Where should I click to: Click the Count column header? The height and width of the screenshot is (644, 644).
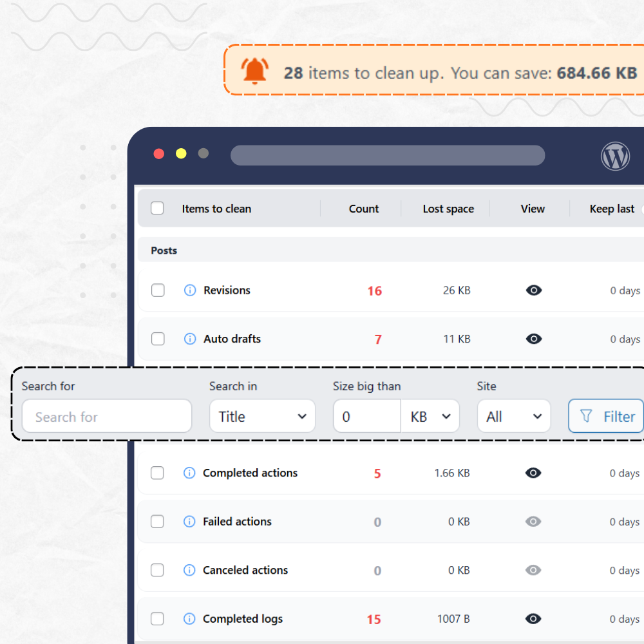(363, 209)
